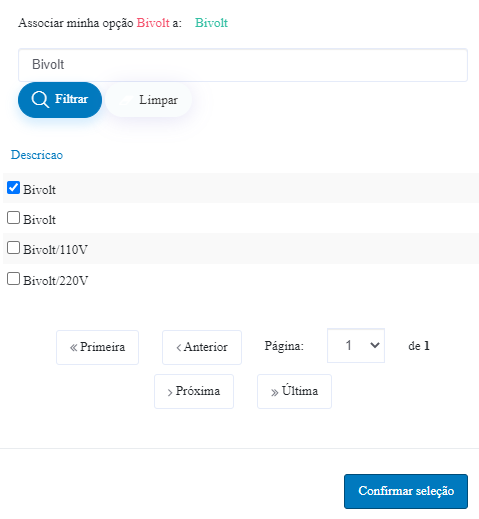Image resolution: width=479 pixels, height=519 pixels.
Task: Open the Página number dropdown
Action: 356,346
